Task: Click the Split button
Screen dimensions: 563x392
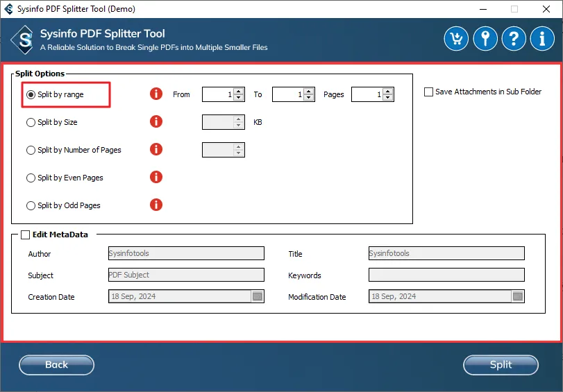Action: [x=501, y=364]
